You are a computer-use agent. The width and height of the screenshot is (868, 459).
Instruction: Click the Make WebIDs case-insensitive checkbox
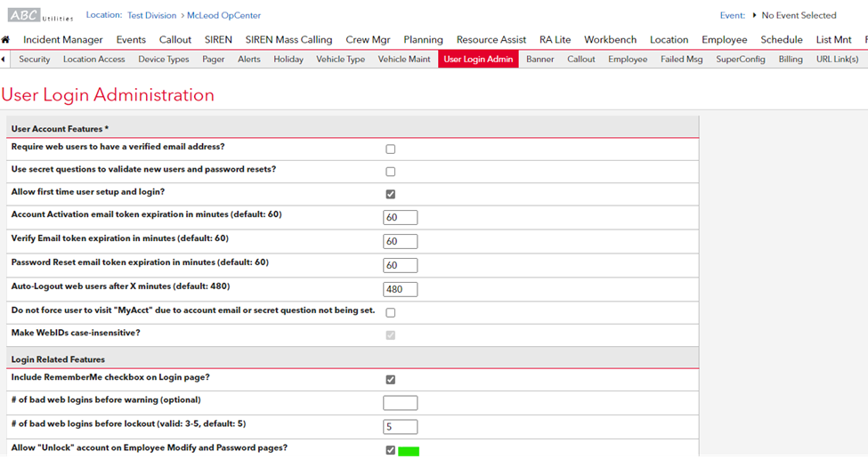pyautogui.click(x=390, y=335)
